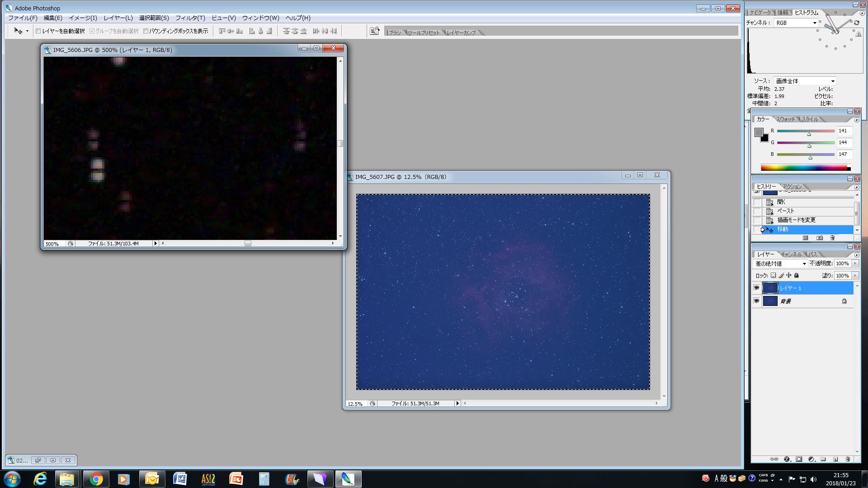
Task: Click the foreground color swatch in Color panel
Action: tap(759, 132)
